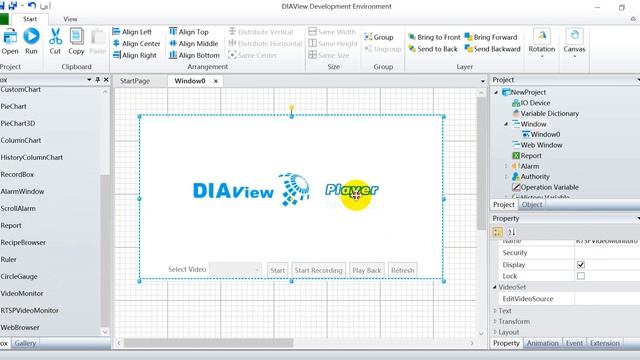Apply Align Right arrangement
Image resolution: width=640 pixels, height=360 pixels.
click(134, 55)
